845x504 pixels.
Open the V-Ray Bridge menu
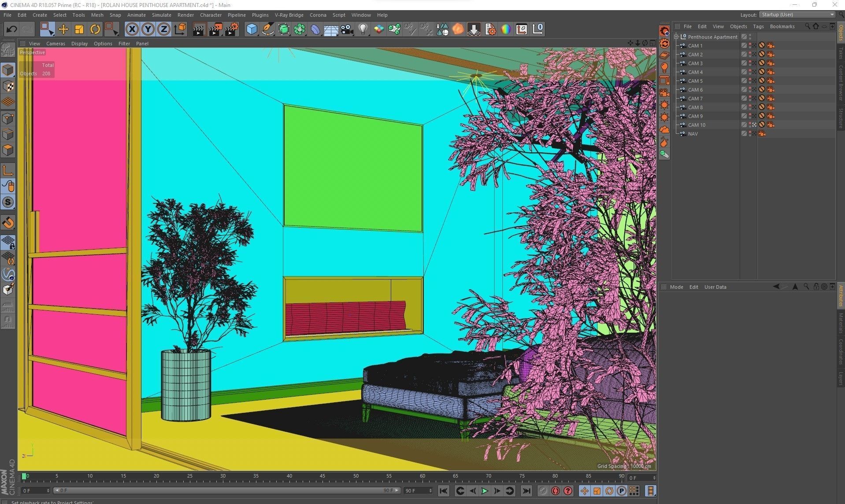(289, 15)
